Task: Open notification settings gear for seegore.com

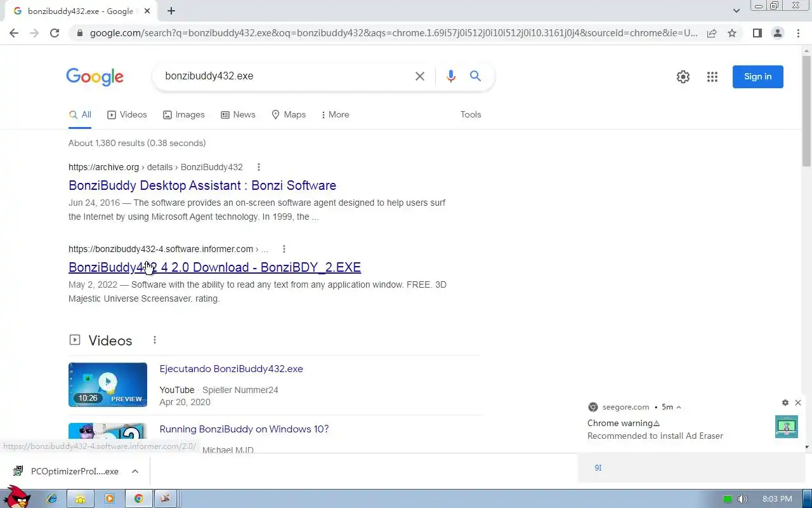Action: (785, 403)
